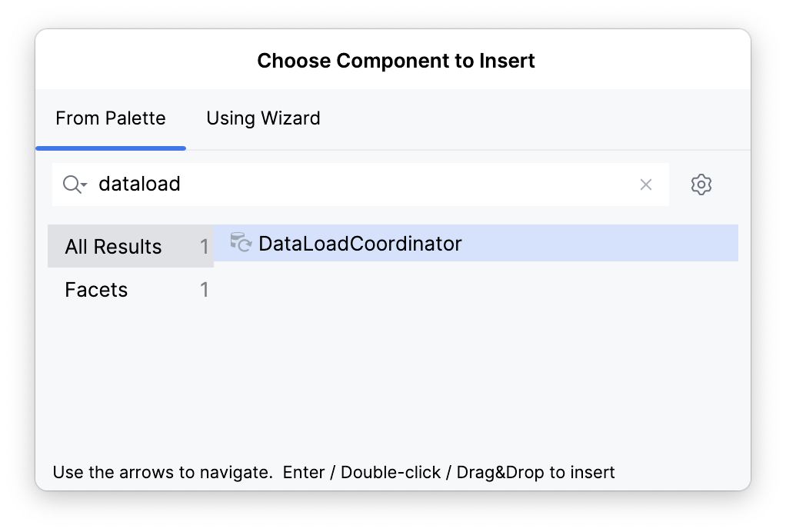Click the count badge next to Facets
Screen dimensions: 786x532
pos(203,290)
